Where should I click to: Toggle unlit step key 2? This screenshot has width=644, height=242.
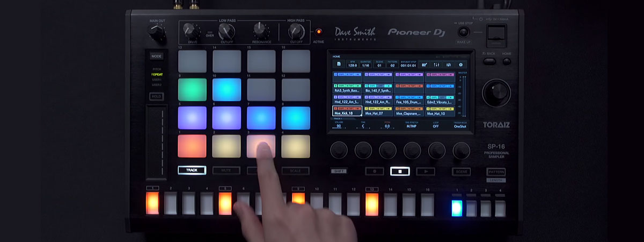(171, 203)
